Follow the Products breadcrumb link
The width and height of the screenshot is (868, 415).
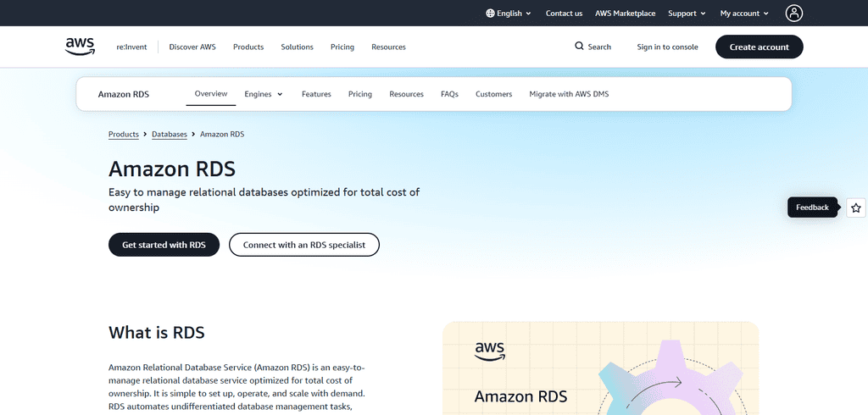point(124,135)
